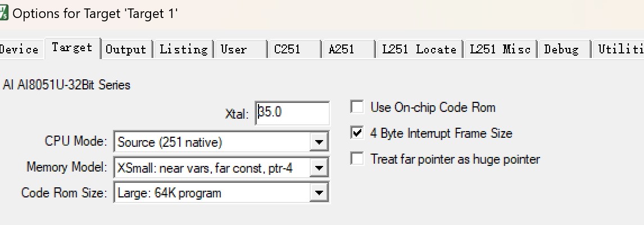Open the L251 Locate tab
The image size is (644, 225).
coord(419,49)
